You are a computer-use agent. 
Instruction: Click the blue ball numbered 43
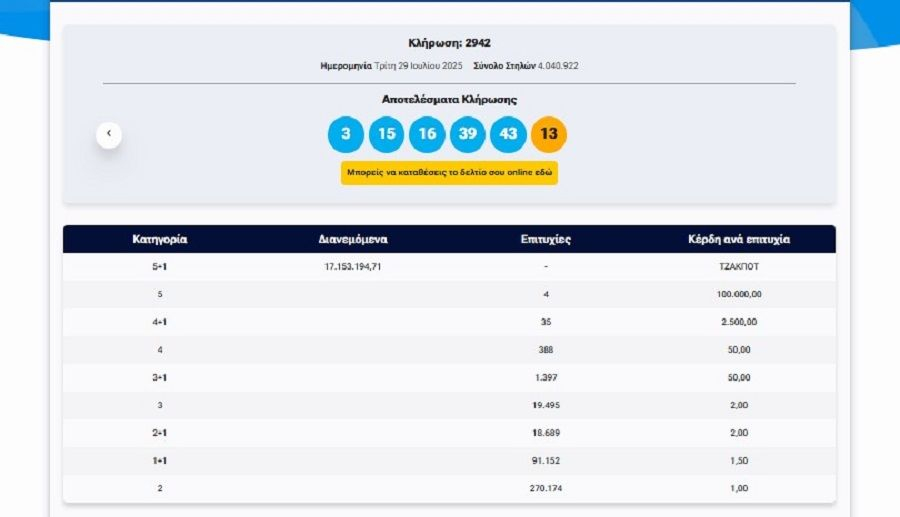(x=508, y=134)
